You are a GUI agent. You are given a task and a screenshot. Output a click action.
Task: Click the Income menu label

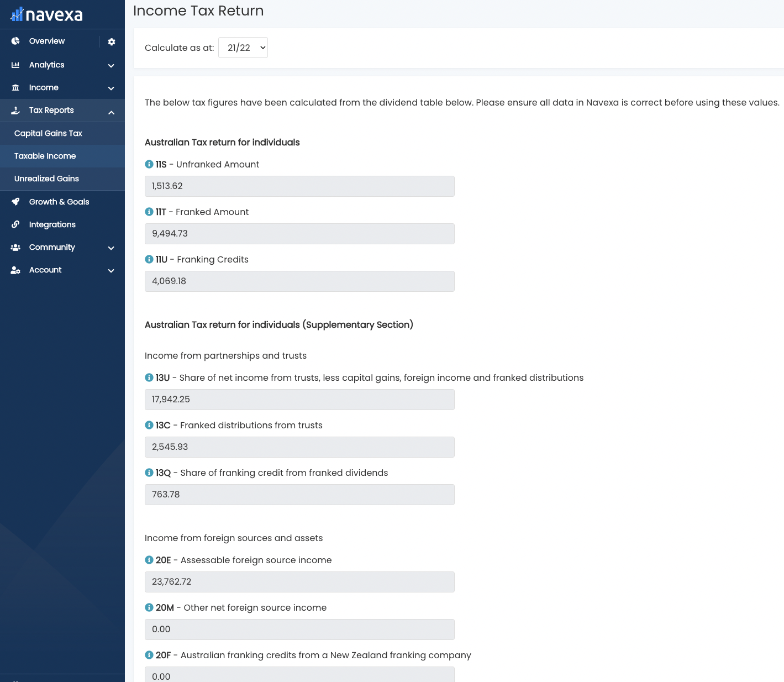click(x=44, y=87)
